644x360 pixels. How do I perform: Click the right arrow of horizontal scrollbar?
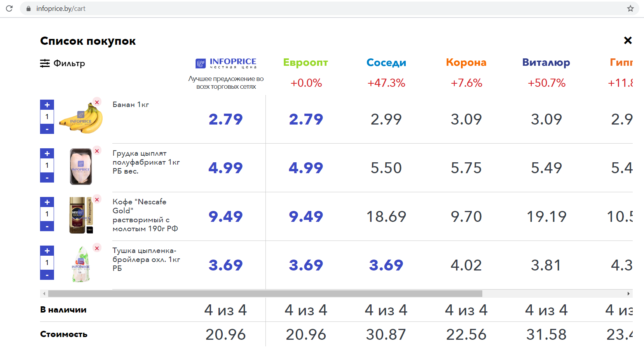628,293
